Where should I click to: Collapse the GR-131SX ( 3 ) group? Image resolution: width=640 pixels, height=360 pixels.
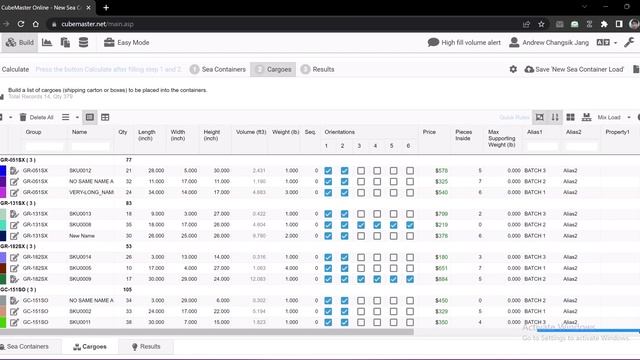18,203
